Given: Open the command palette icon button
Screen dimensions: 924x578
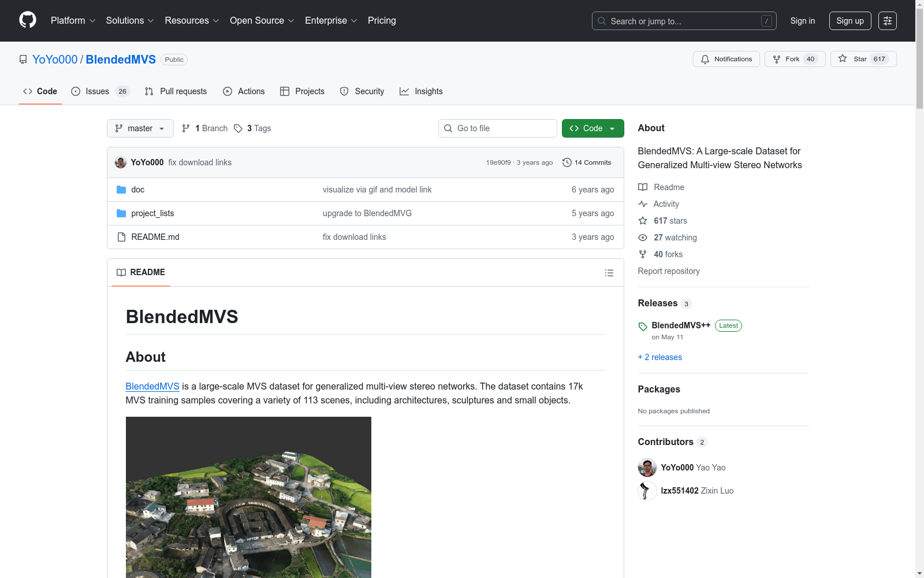Looking at the screenshot, I should click(x=887, y=21).
